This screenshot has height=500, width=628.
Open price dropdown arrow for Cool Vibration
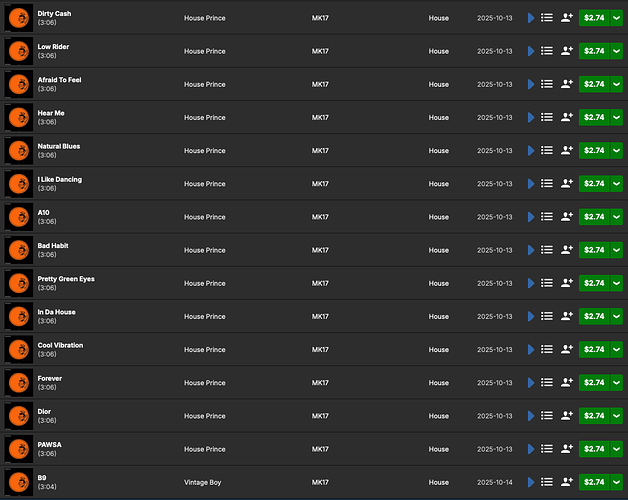pos(617,349)
